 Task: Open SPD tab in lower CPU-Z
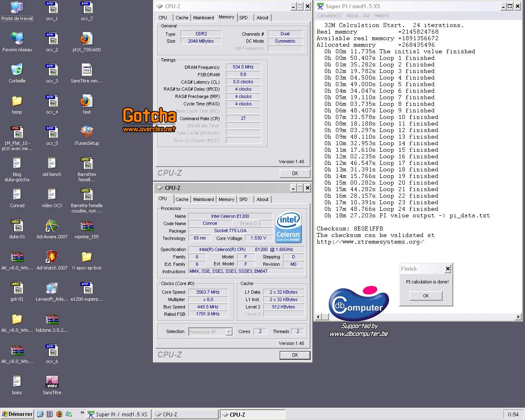(243, 199)
